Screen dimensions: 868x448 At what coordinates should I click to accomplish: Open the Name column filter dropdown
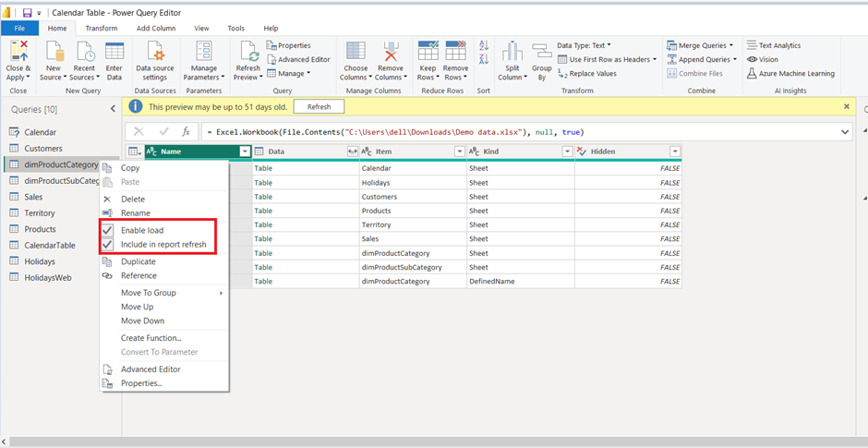[245, 151]
